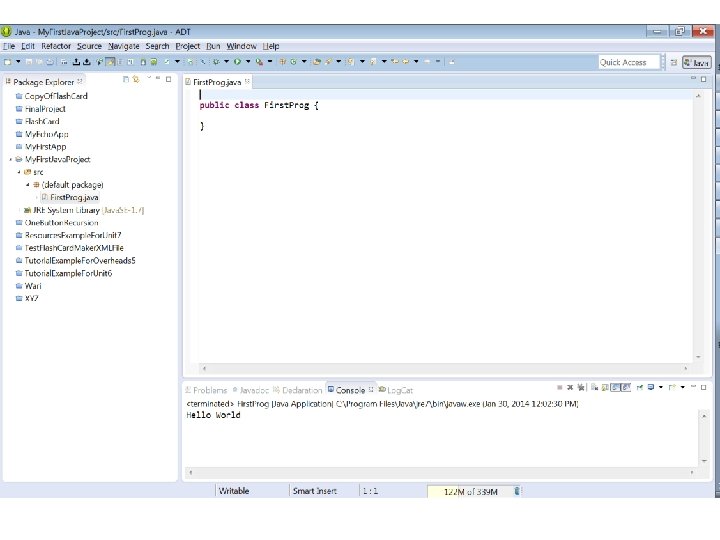This screenshot has width=720, height=540.
Task: Open the New Java Class dropdown arrow
Action: pos(304,62)
